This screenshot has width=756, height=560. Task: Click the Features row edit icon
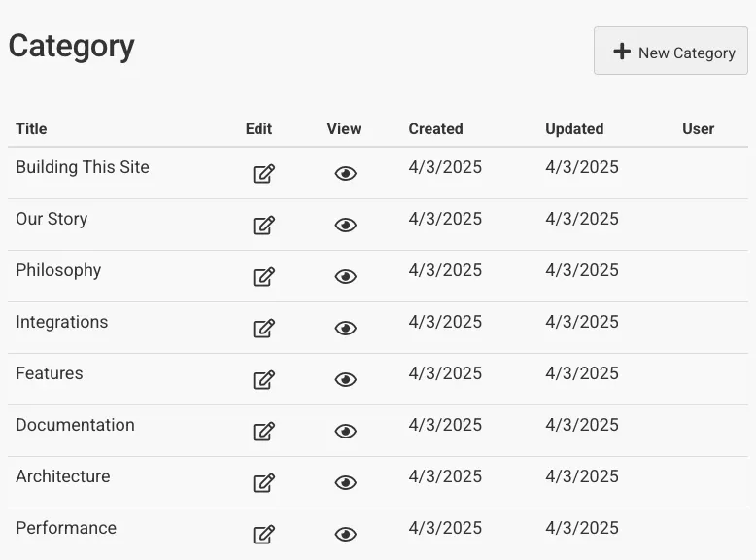point(263,380)
